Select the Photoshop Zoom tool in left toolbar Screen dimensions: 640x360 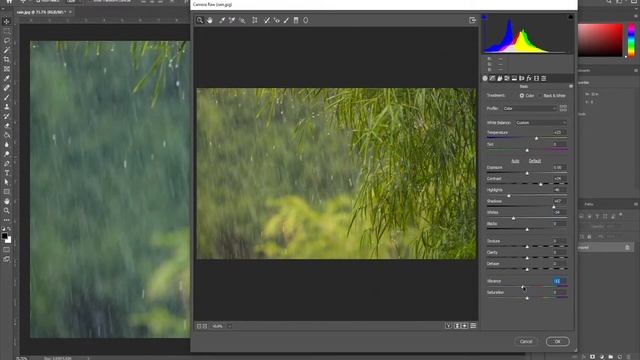click(7, 211)
